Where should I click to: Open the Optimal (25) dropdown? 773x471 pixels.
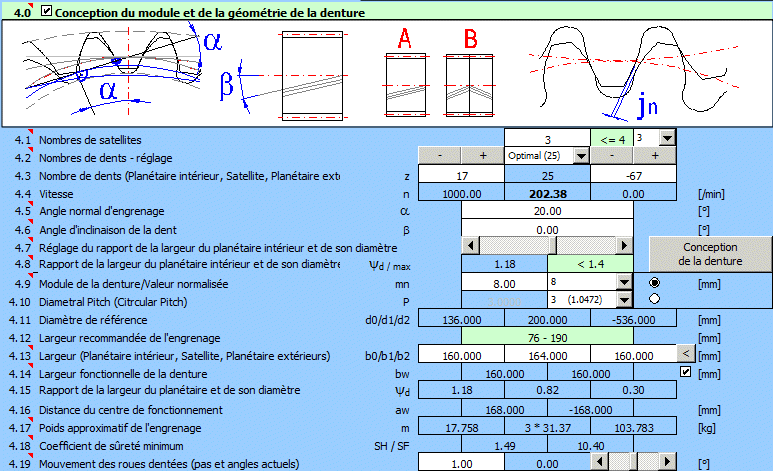tap(582, 156)
